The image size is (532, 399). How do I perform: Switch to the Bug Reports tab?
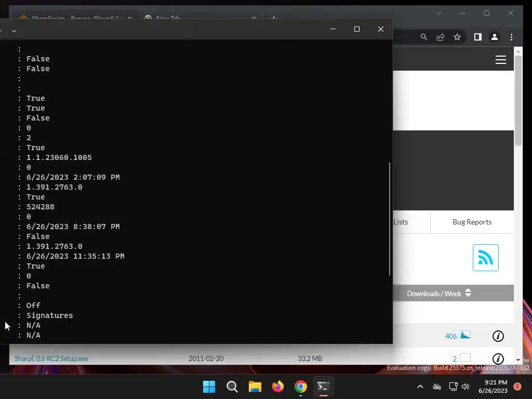click(472, 222)
